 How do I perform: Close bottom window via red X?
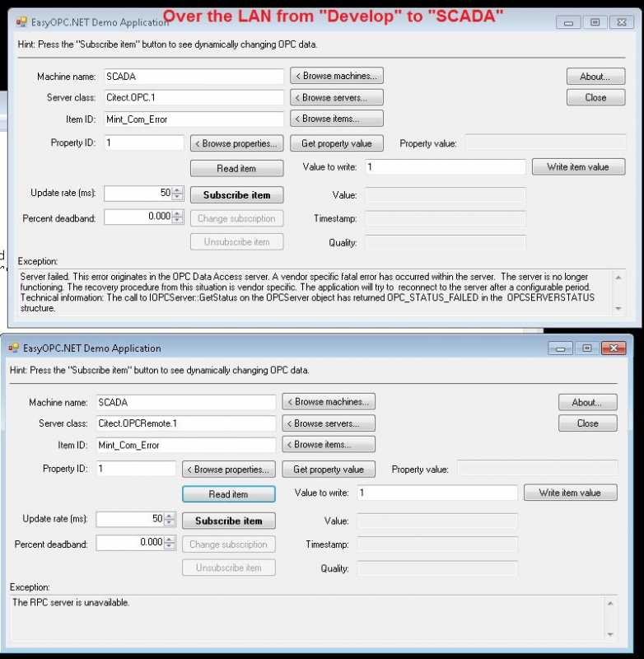tap(614, 348)
